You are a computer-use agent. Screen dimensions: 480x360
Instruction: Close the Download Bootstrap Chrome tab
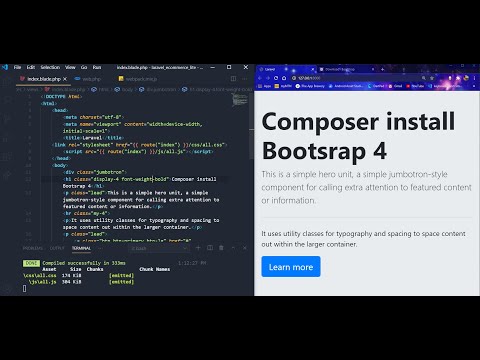[373, 69]
